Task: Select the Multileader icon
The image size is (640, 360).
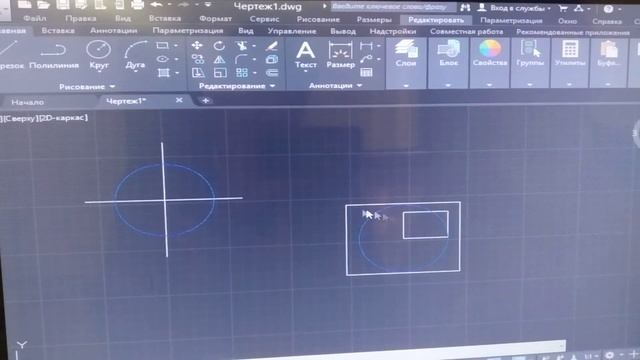Action: point(366,59)
